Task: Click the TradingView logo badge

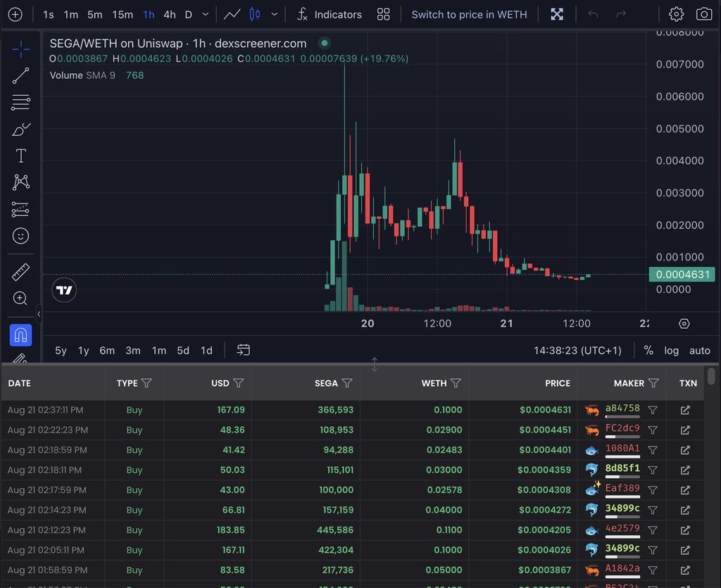Action: [64, 290]
